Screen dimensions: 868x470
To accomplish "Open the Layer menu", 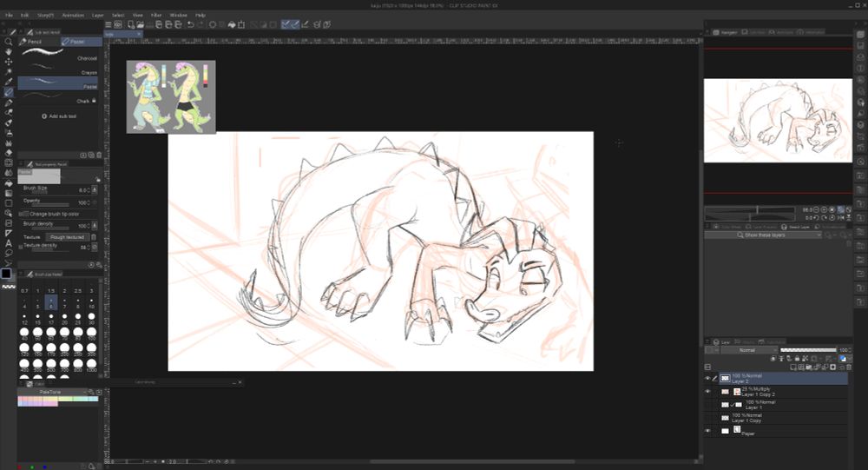I will (x=98, y=15).
